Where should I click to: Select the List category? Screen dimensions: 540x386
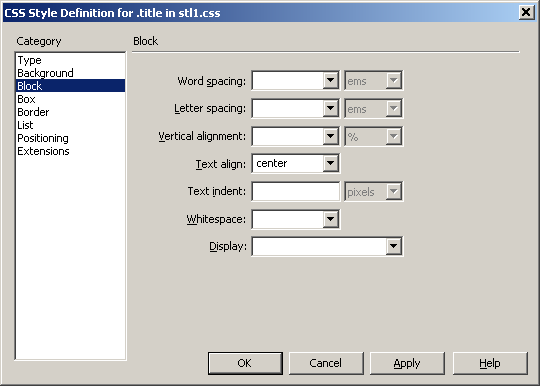[x=70, y=125]
